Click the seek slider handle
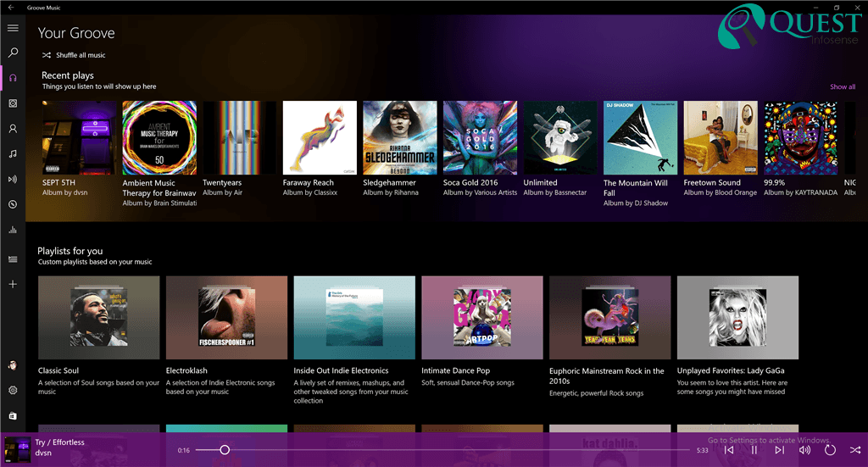Image resolution: width=868 pixels, height=467 pixels. coord(225,450)
